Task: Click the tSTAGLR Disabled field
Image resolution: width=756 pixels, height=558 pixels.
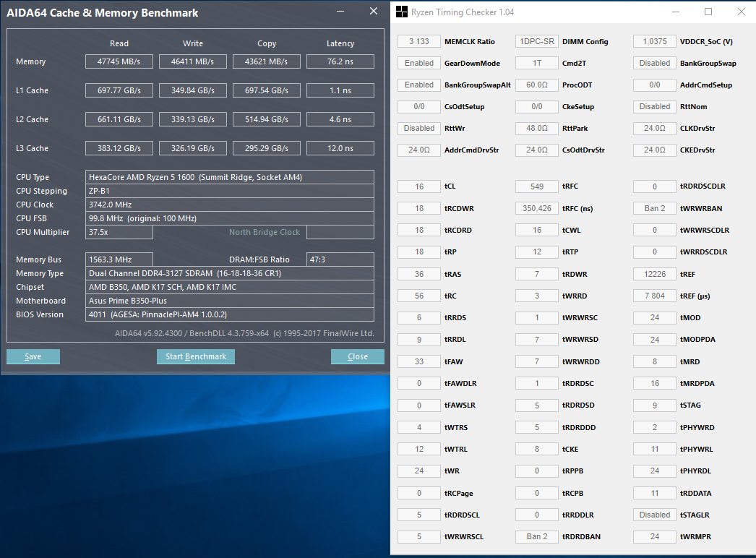Action: click(x=655, y=515)
